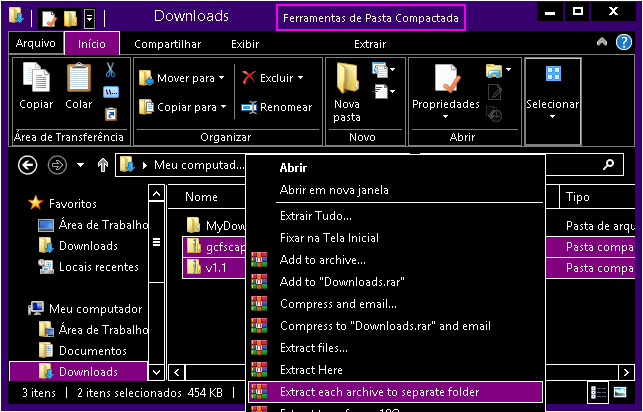Click the new folder icon in quick access toolbar
The height and width of the screenshot is (412, 643).
click(71, 18)
